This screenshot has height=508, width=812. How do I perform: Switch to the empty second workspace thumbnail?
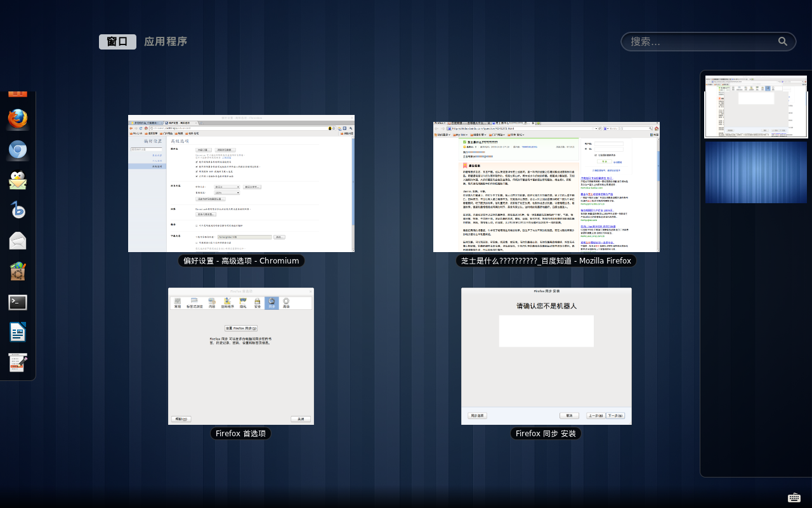[x=756, y=172]
